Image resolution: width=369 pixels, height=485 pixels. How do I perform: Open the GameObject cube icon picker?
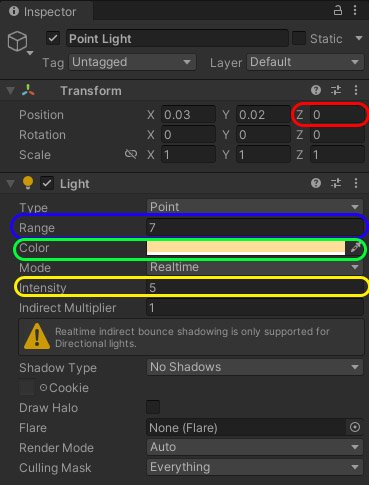(19, 42)
